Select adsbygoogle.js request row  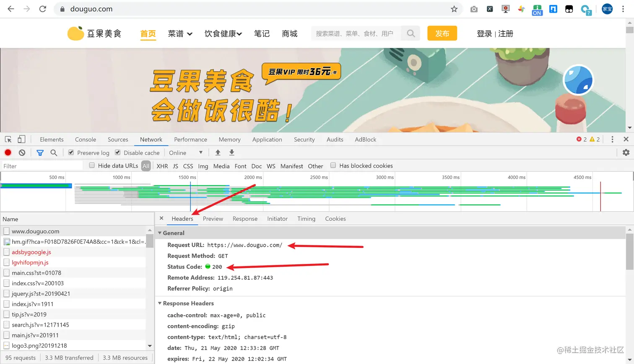tap(73, 252)
